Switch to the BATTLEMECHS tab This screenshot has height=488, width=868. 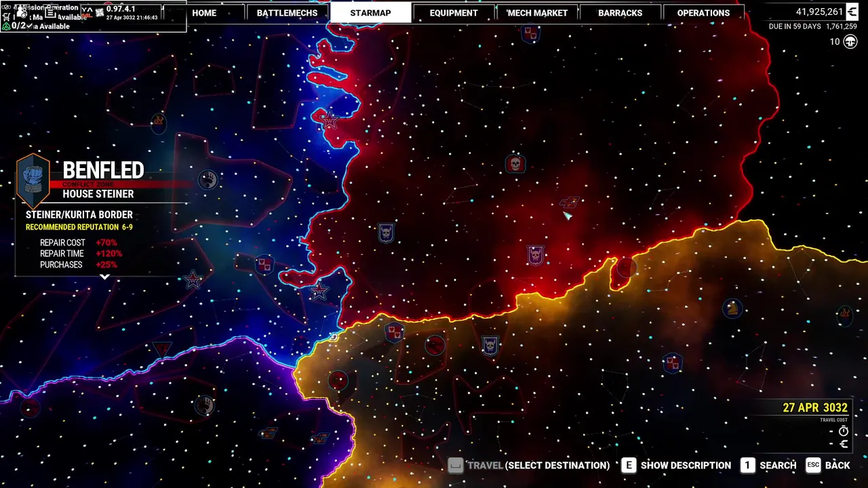(287, 12)
